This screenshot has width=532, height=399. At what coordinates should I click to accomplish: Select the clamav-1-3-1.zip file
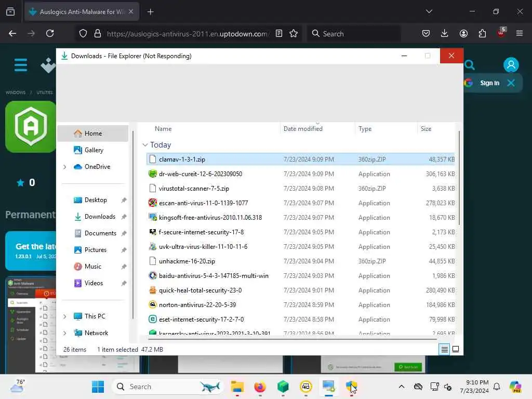[x=300, y=159]
